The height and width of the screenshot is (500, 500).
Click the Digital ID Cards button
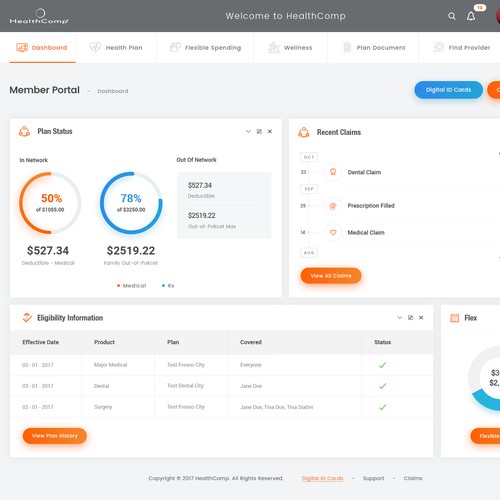pos(448,90)
